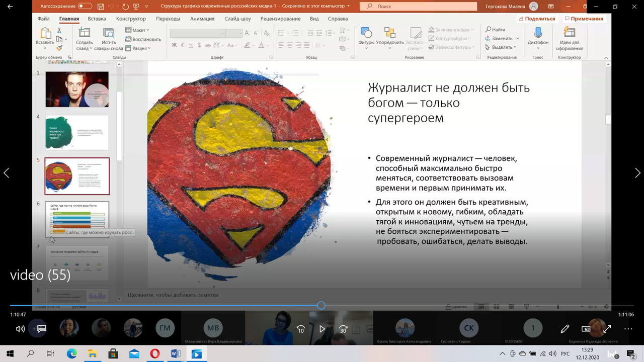Click the Примечания button

click(583, 19)
